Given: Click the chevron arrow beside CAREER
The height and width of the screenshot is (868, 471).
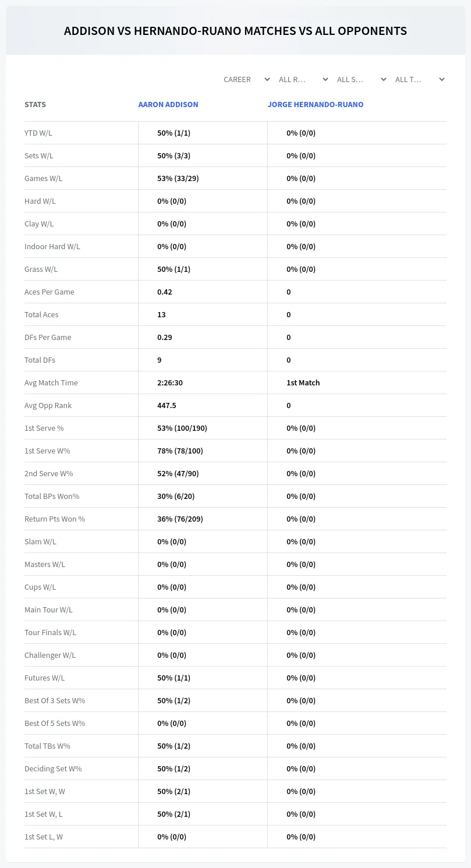Looking at the screenshot, I should 267,79.
